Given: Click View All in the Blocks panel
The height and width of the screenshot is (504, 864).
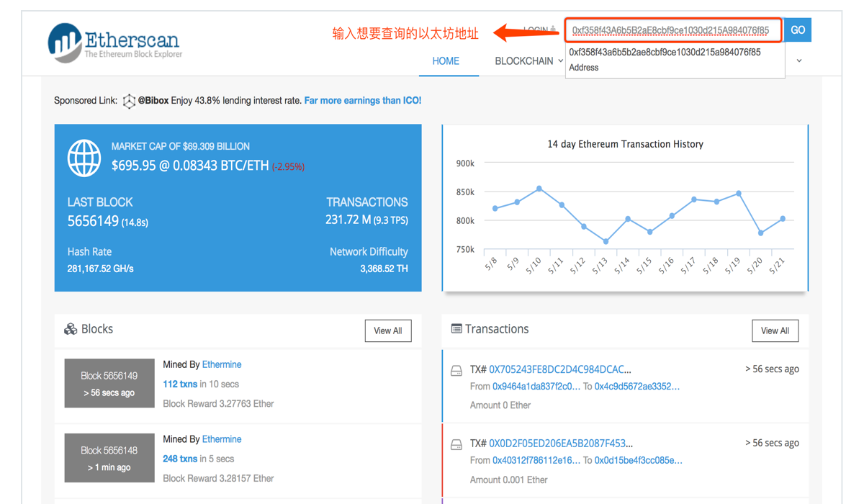Looking at the screenshot, I should click(387, 330).
